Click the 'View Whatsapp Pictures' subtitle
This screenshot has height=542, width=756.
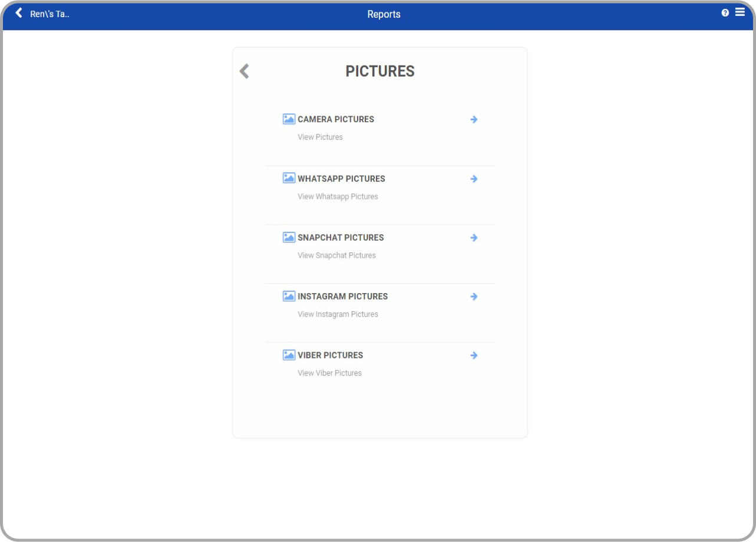click(x=338, y=196)
